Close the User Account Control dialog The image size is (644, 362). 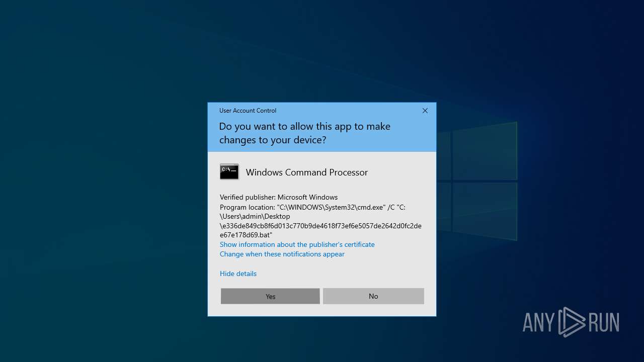425,111
